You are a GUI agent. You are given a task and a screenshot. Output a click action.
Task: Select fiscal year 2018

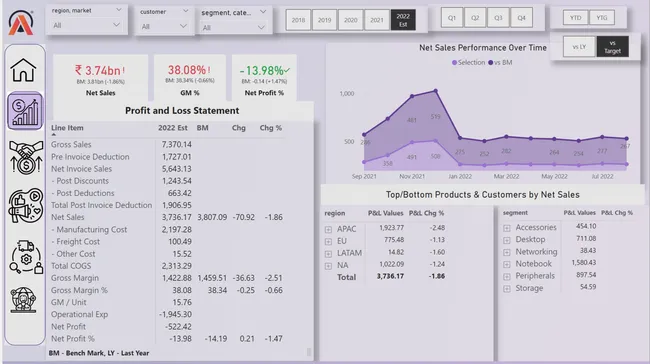coord(298,20)
